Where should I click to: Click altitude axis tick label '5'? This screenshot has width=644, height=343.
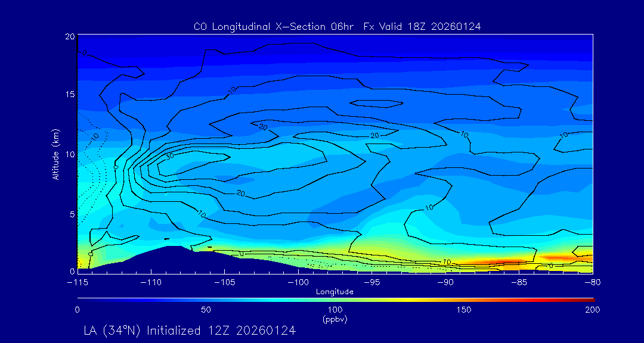pos(72,214)
